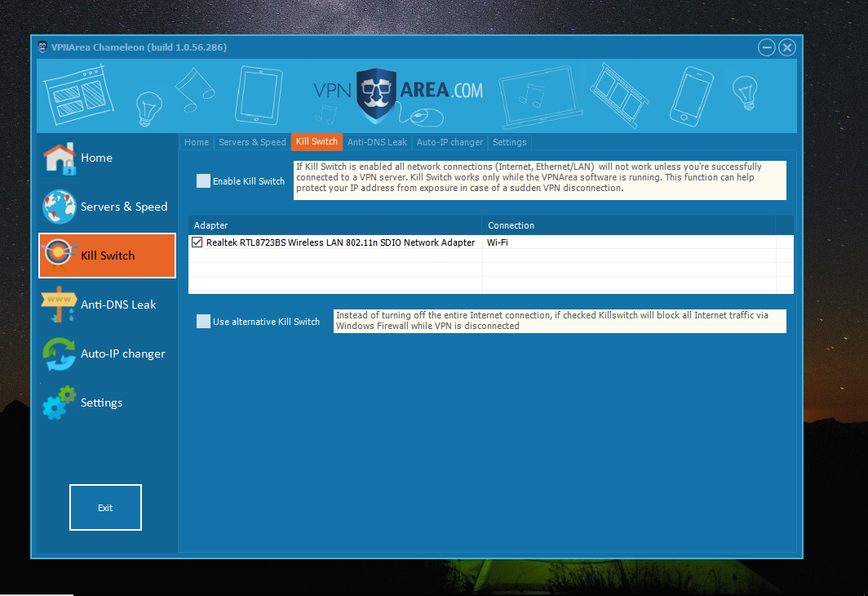The width and height of the screenshot is (868, 596).
Task: Close the VPNArea Chameleon window
Action: (x=787, y=47)
